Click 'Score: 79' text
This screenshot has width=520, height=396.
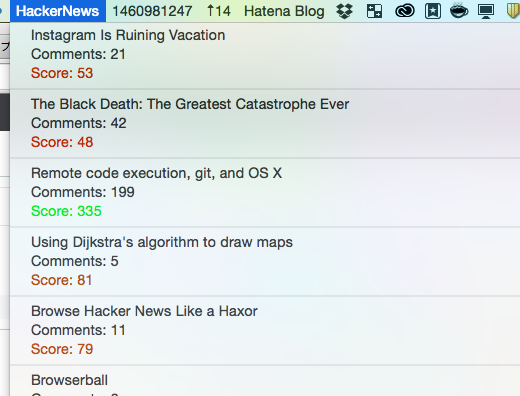(x=62, y=349)
